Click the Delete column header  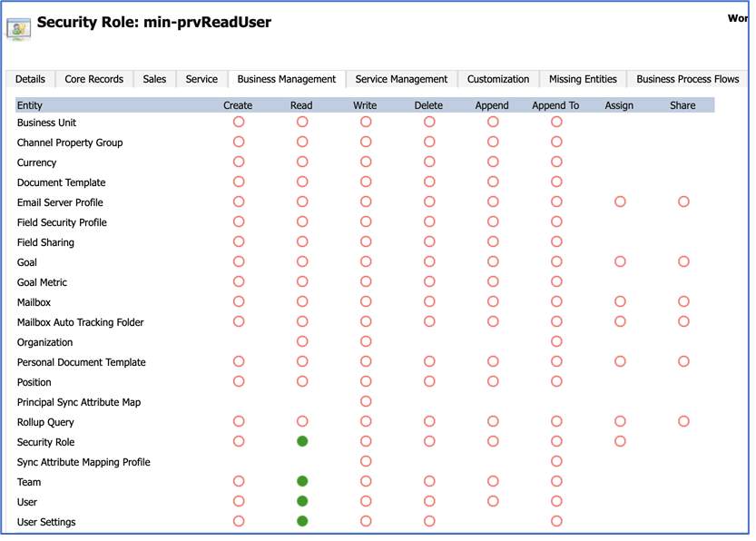(428, 105)
